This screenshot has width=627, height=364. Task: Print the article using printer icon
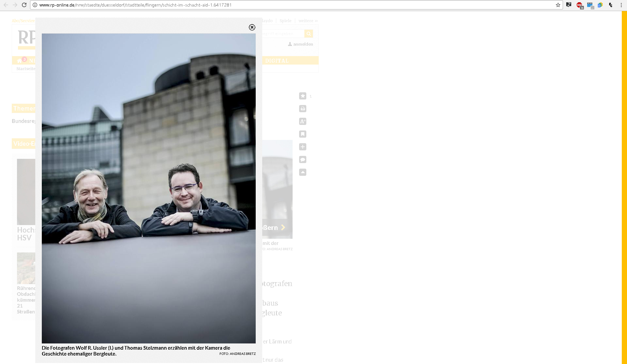[x=303, y=109]
